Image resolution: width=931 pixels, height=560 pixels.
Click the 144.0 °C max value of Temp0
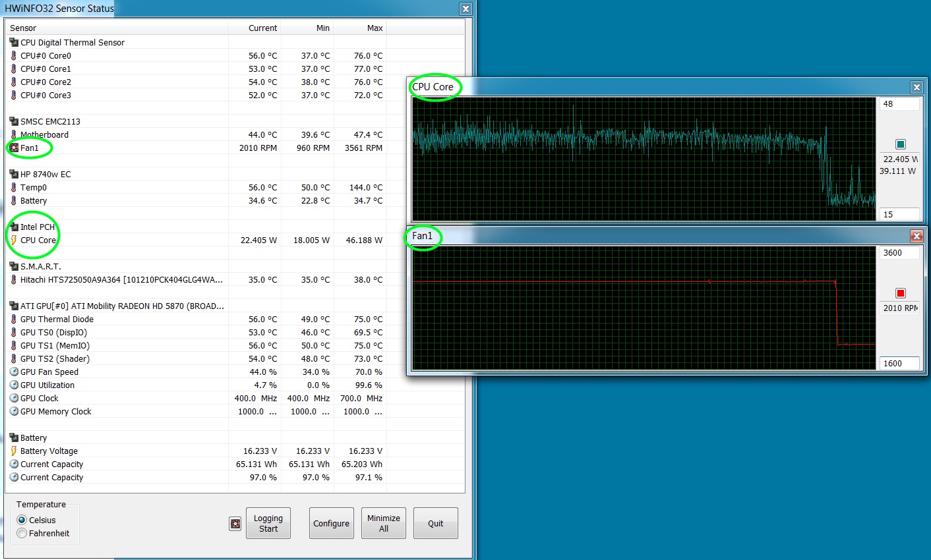366,187
